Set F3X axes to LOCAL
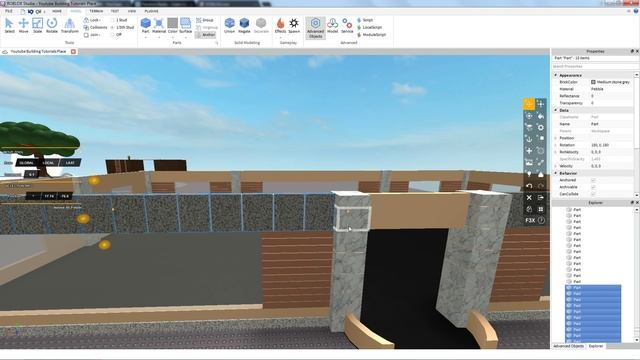 click(48, 162)
